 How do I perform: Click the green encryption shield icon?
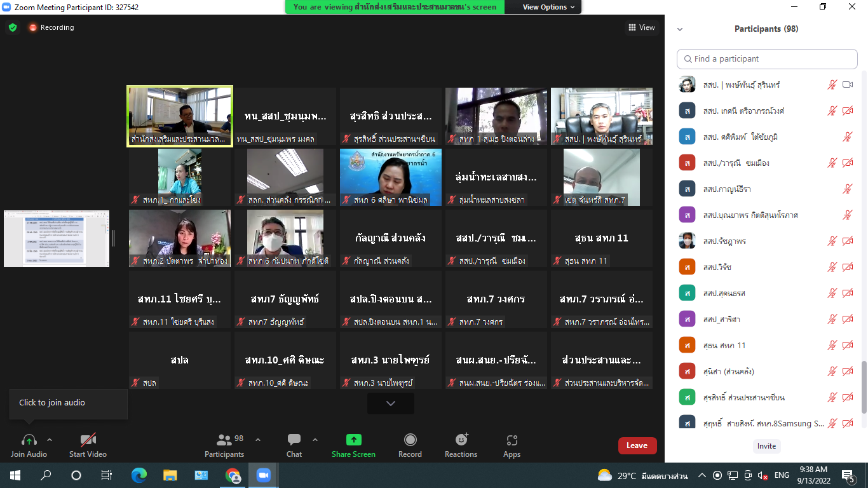point(13,27)
